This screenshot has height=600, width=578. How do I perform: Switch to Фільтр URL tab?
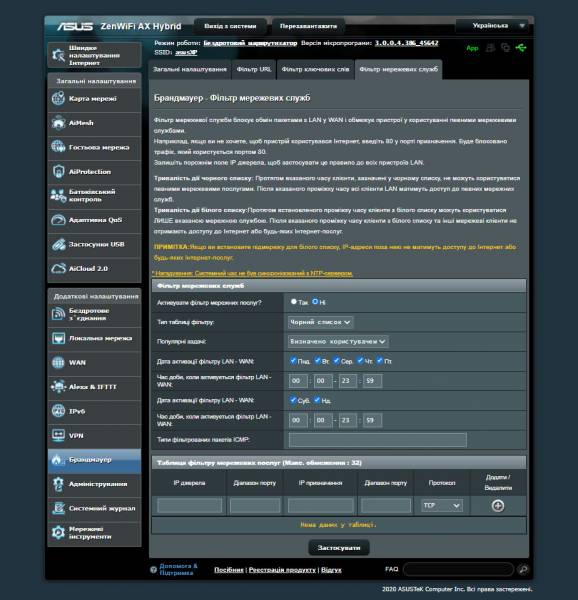coord(254,69)
